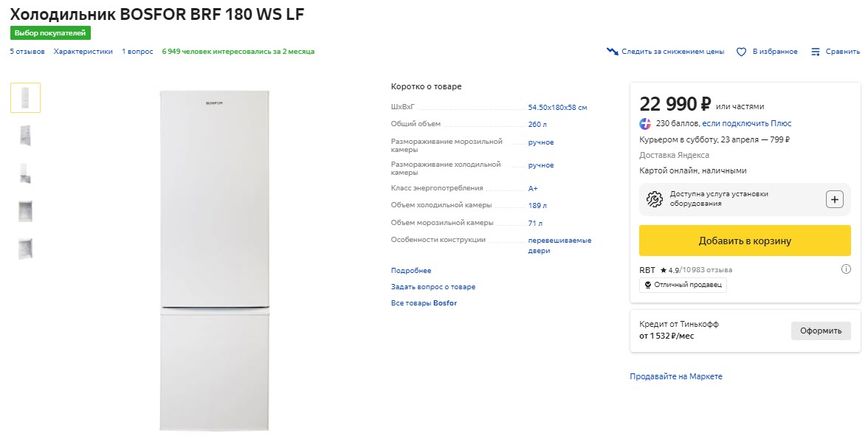This screenshot has height=439, width=868.
Task: Click the heart favorites icon
Action: (x=741, y=52)
